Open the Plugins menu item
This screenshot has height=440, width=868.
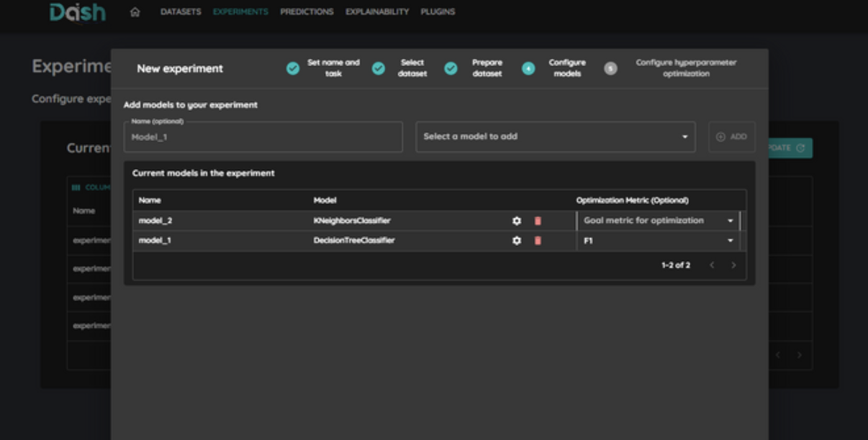pyautogui.click(x=438, y=12)
